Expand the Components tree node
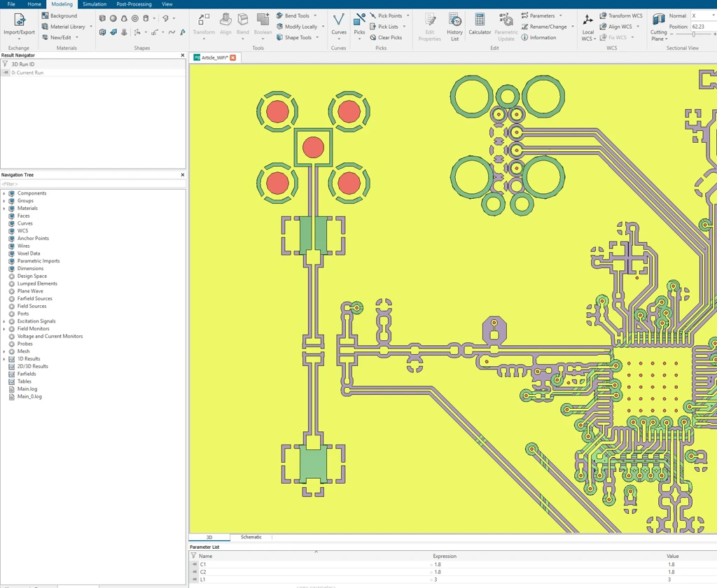717x588 pixels. (4, 193)
